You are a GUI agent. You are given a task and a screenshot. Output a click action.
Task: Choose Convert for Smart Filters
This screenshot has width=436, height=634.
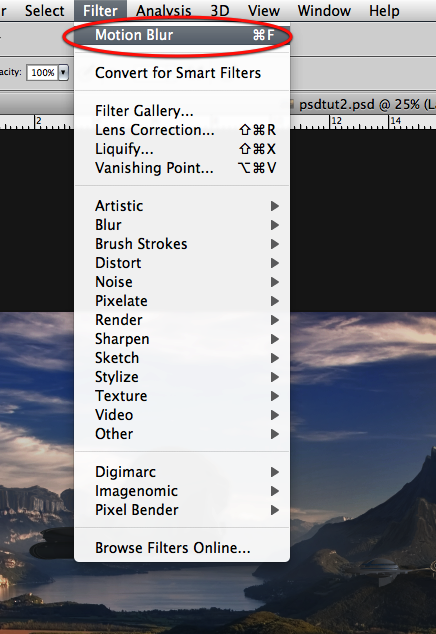pos(182,73)
